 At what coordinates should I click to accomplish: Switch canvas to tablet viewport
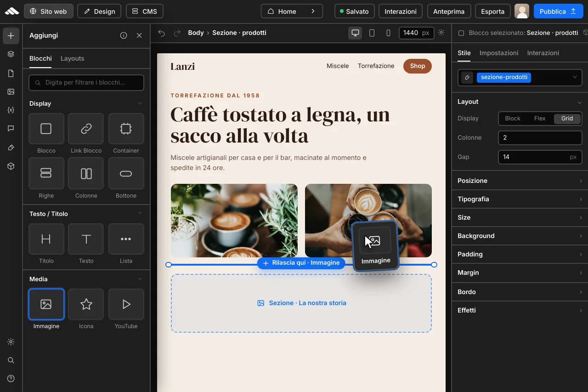coord(372,33)
